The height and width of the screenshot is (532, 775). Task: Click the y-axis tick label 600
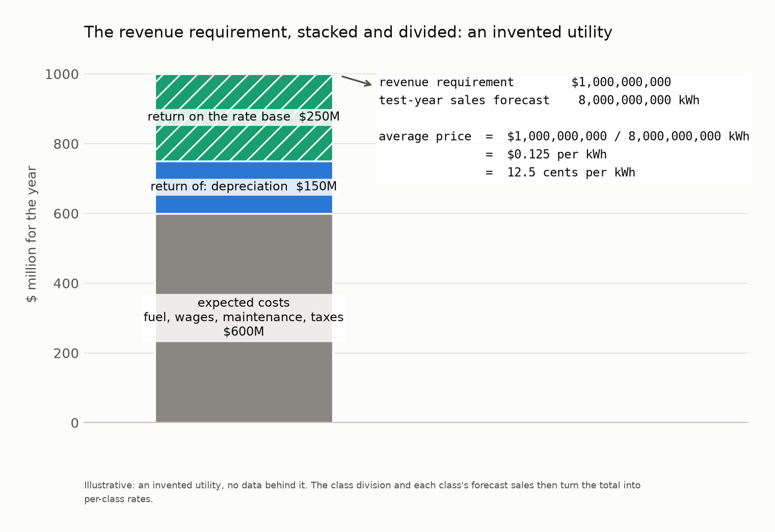pyautogui.click(x=66, y=214)
